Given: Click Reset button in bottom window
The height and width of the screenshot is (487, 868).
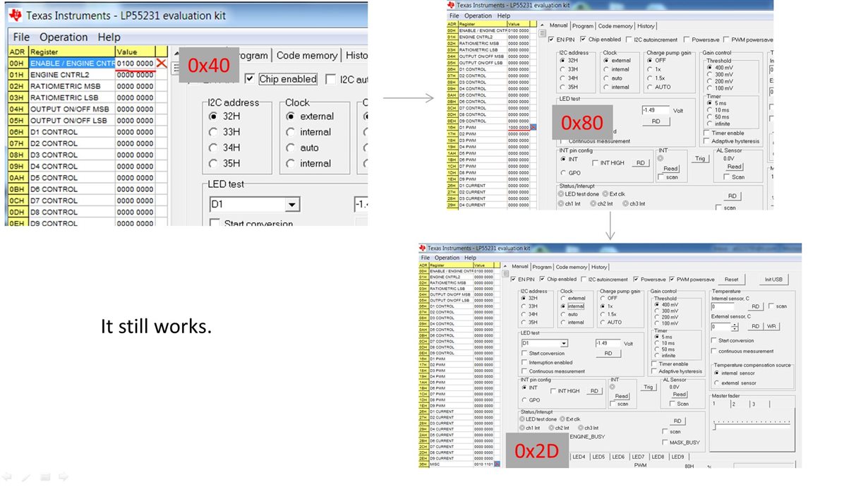Looking at the screenshot, I should 731,279.
